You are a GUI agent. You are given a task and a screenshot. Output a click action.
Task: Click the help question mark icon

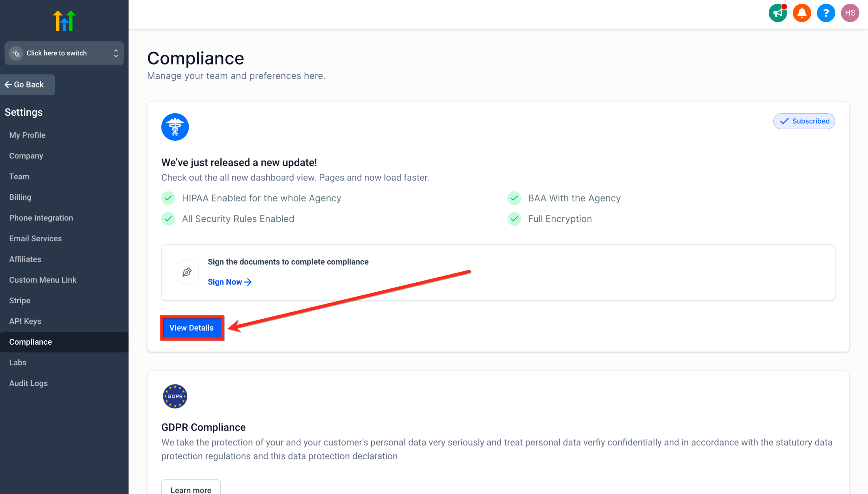[826, 13]
